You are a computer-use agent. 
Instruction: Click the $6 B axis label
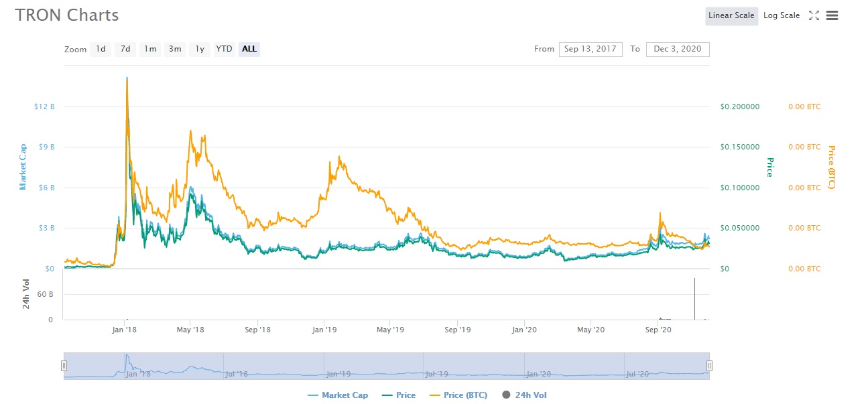tap(46, 188)
